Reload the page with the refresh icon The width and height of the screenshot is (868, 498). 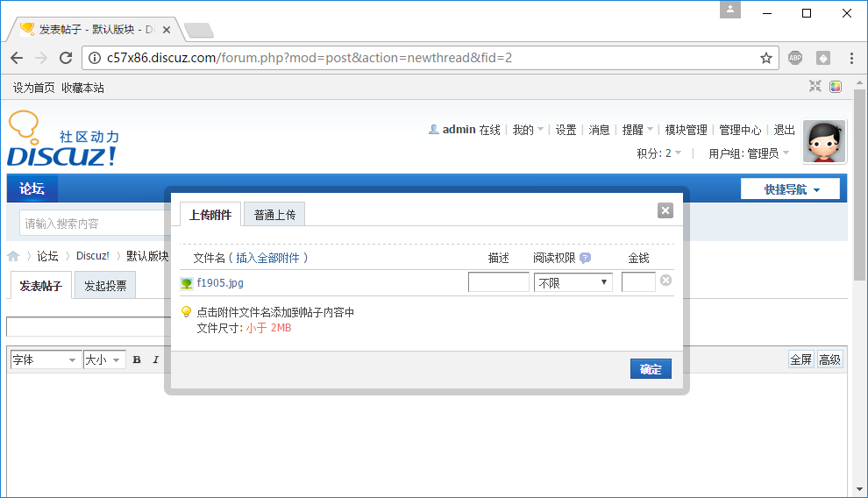pyautogui.click(x=66, y=58)
